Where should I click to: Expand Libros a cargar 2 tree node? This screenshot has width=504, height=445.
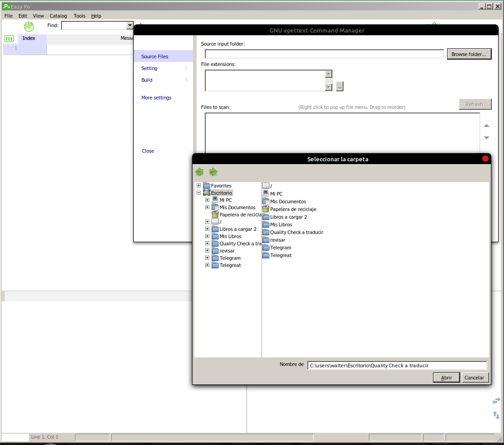coord(207,229)
